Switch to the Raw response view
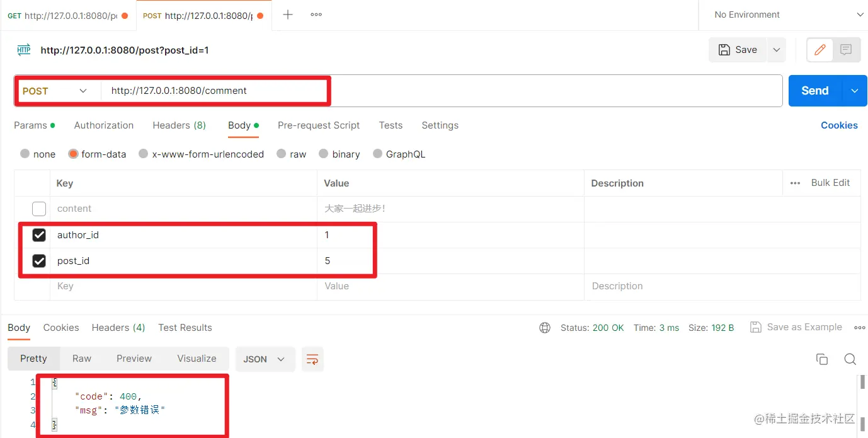Image resolution: width=868 pixels, height=438 pixels. pos(82,359)
